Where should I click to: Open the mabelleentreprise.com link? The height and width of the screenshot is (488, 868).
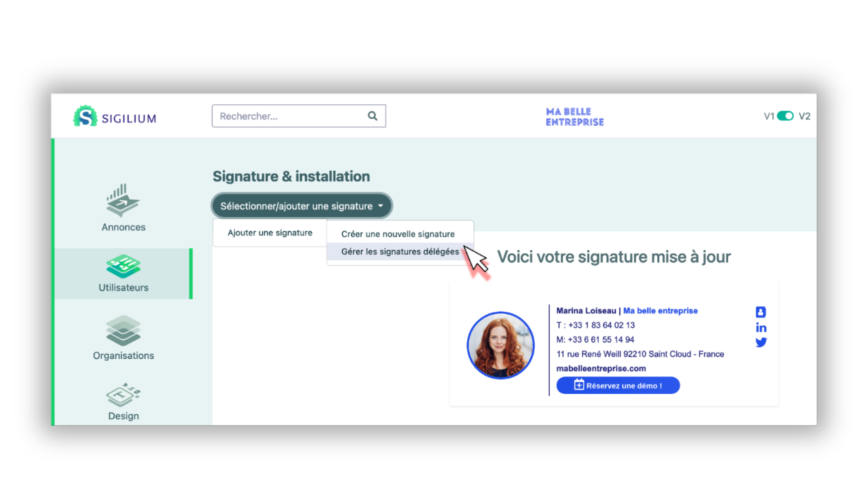point(601,368)
